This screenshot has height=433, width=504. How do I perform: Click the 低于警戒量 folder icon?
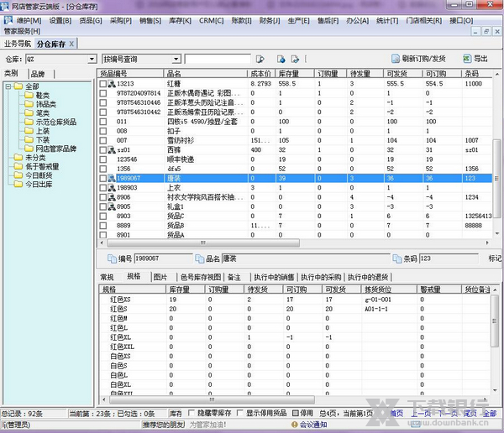coord(18,166)
